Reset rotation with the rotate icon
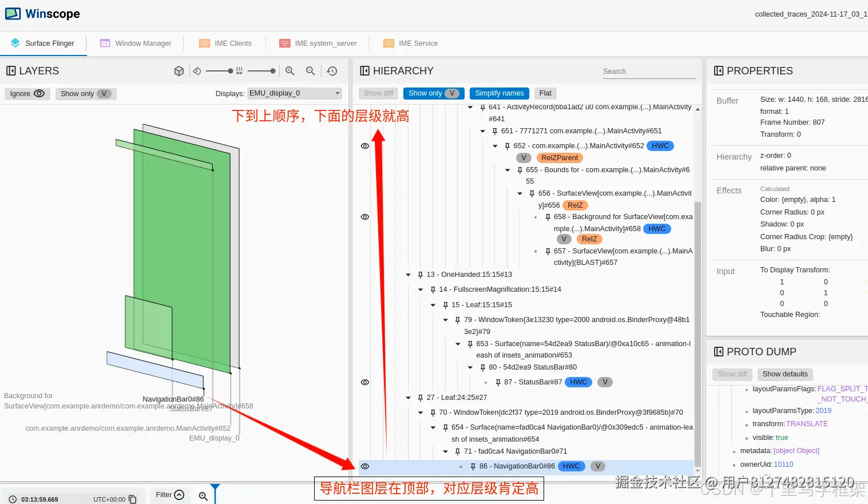Viewport: 868px width, 504px height. 197,71
